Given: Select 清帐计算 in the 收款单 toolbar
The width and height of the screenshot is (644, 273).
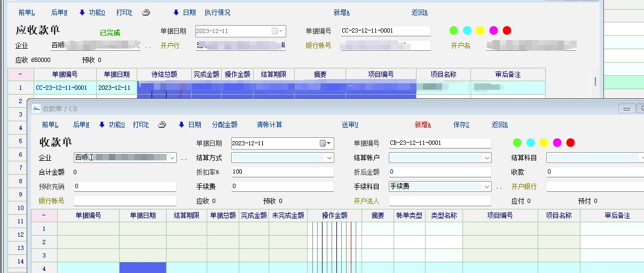Looking at the screenshot, I should [x=269, y=125].
